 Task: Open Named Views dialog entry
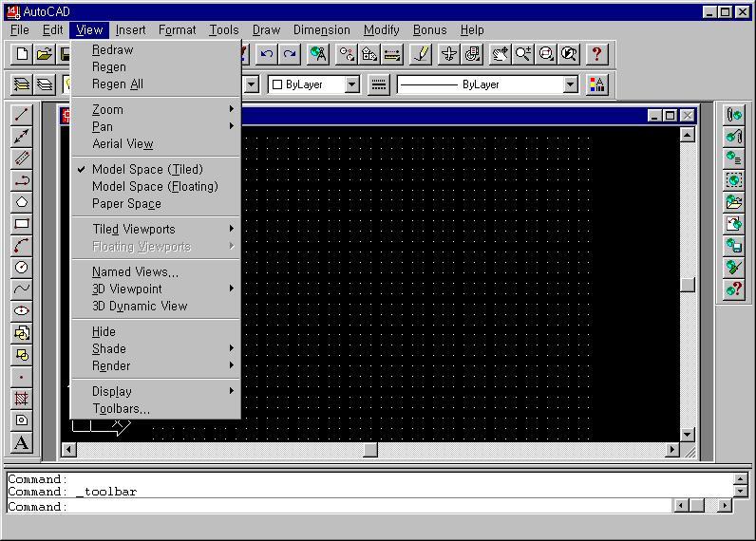(156, 271)
